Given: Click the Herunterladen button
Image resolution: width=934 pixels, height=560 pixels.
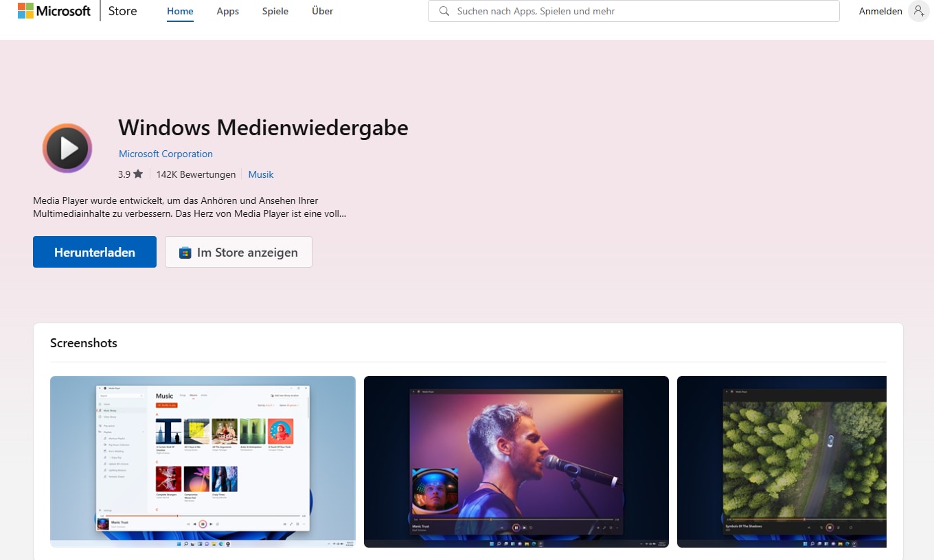Looking at the screenshot, I should 95,252.
